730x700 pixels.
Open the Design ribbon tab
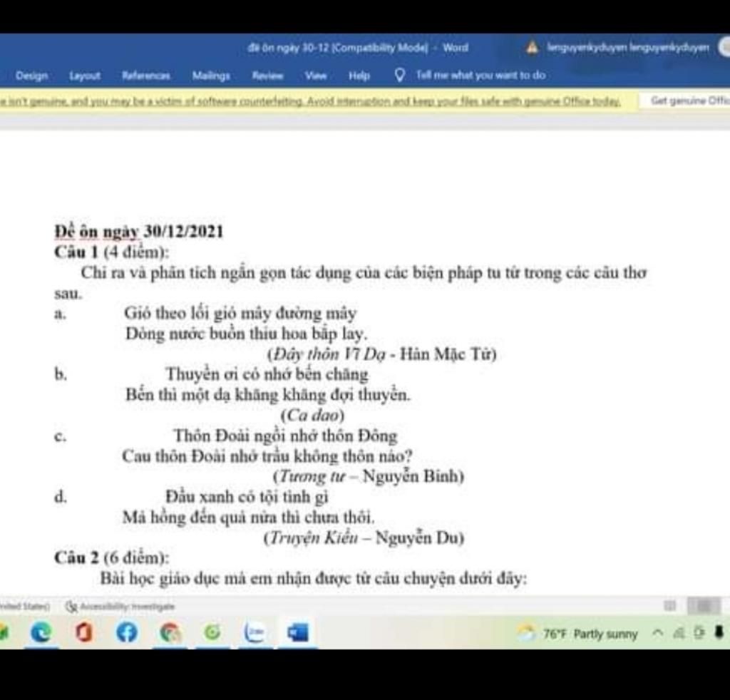(x=31, y=76)
